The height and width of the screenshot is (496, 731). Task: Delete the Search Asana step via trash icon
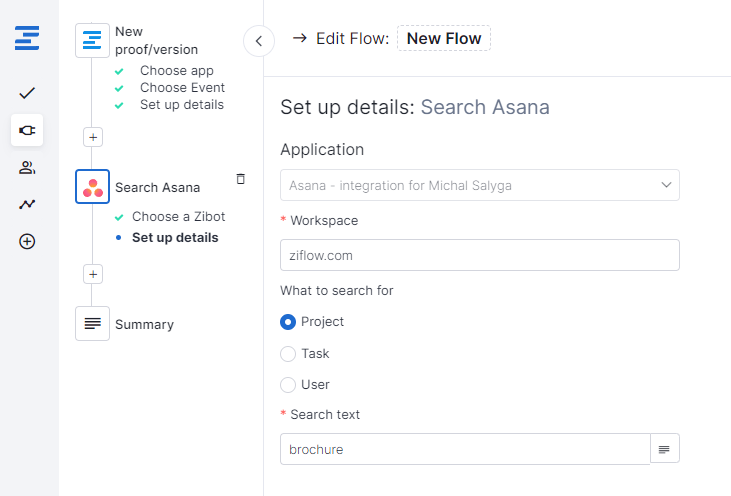click(241, 179)
